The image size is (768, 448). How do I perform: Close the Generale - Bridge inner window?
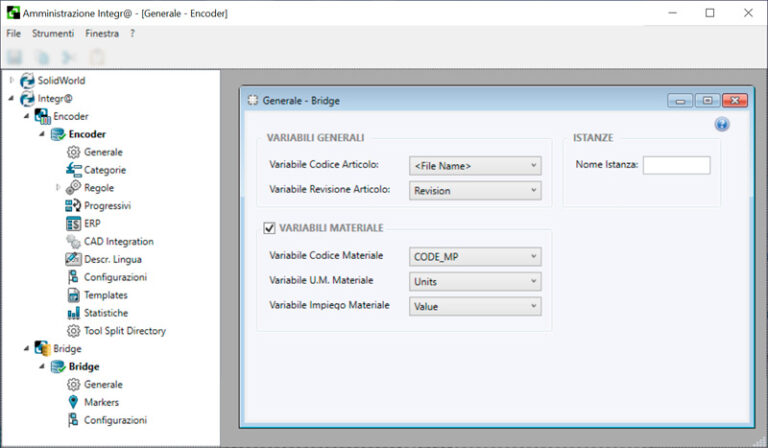pyautogui.click(x=735, y=100)
